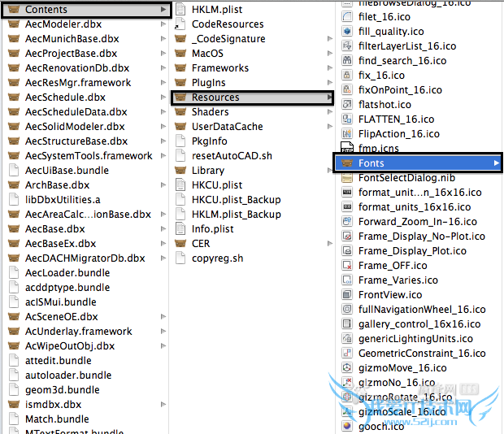The image size is (504, 434).
Task: Click the fullNavigationWheel_16.ico icon
Action: coord(347,309)
